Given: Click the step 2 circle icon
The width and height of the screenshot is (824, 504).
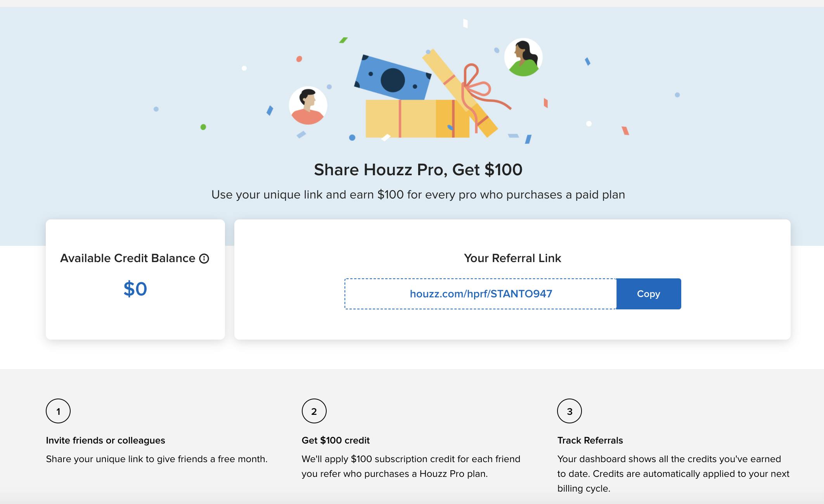Looking at the screenshot, I should 314,411.
